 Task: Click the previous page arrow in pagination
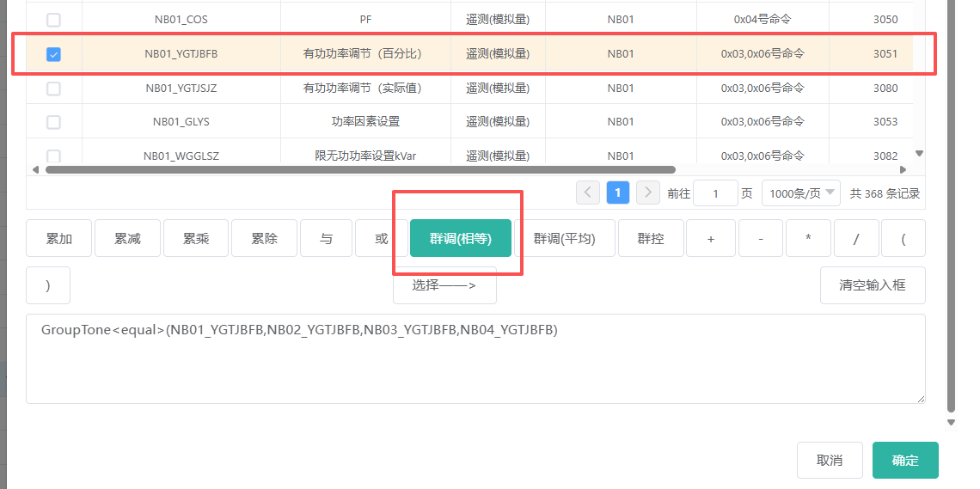pos(588,193)
